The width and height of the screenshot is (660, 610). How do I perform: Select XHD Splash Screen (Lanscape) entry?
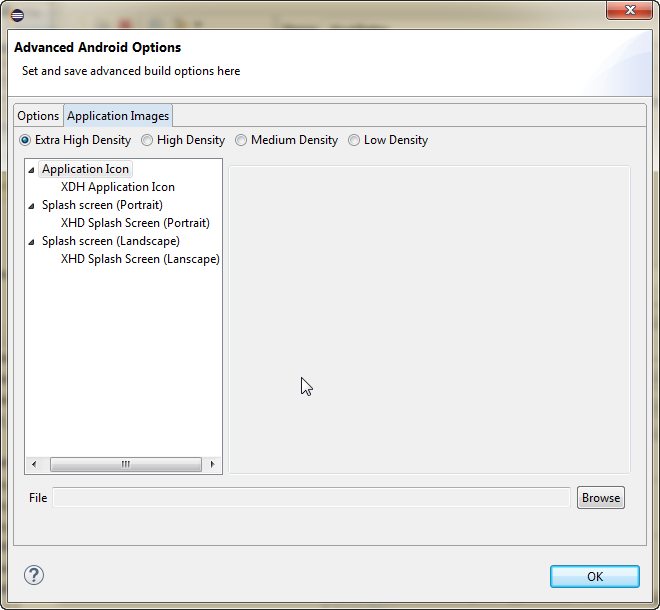point(140,259)
